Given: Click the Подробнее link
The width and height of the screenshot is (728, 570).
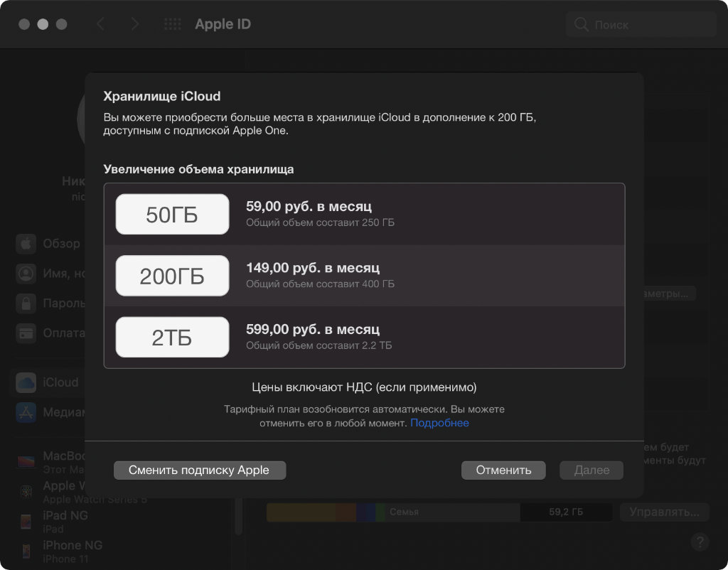Looking at the screenshot, I should click(x=439, y=423).
